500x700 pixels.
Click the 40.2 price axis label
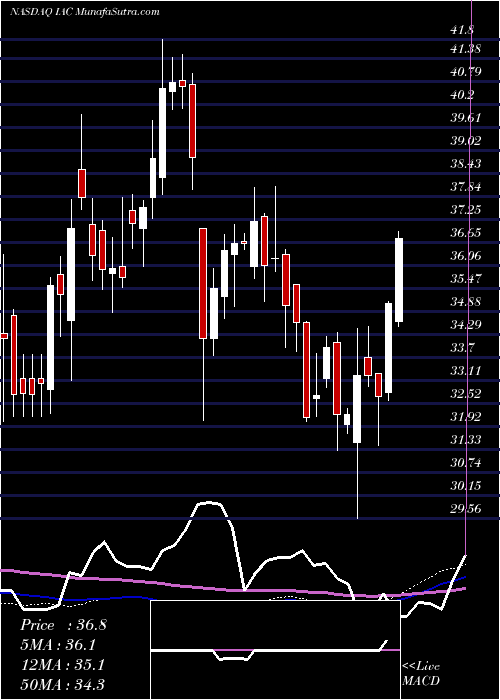pos(462,95)
